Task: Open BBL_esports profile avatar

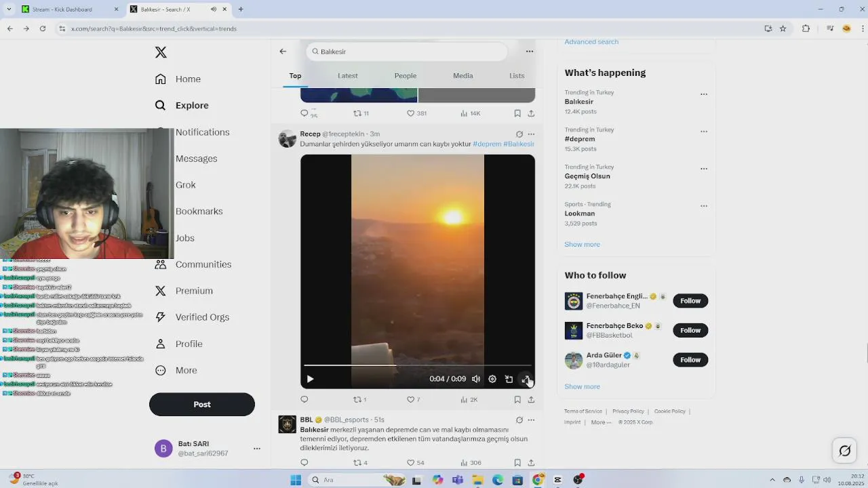Action: [x=288, y=424]
